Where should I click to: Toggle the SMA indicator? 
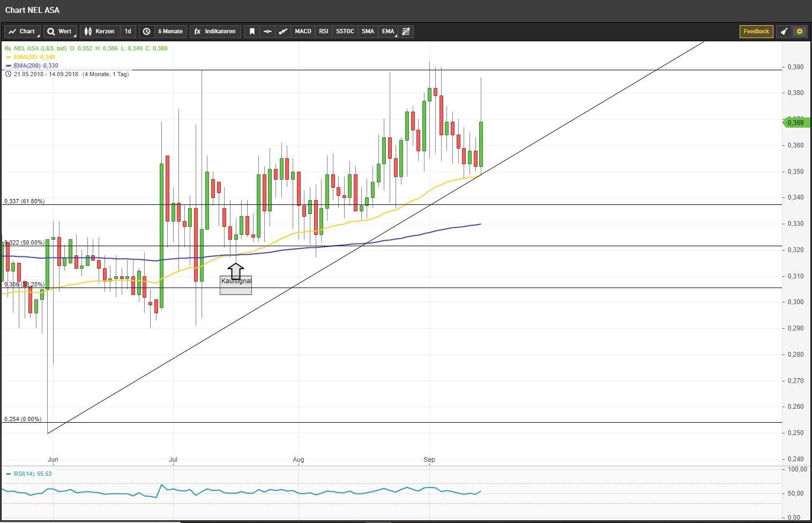(368, 32)
